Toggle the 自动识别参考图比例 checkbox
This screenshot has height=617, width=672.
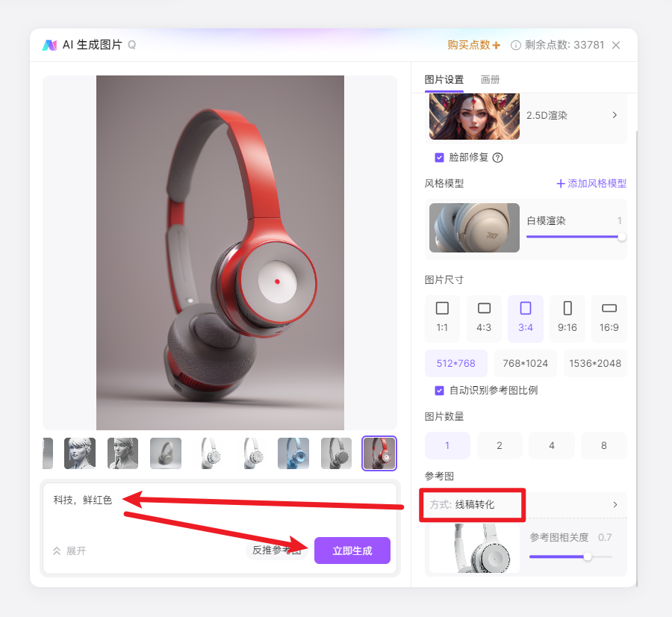tap(439, 391)
